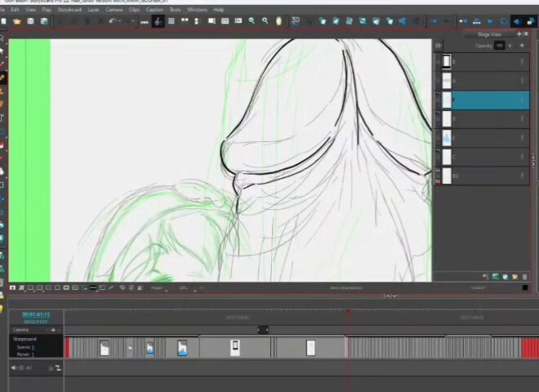The image size is (539, 392).
Task: Toggle the 3D mode button
Action: [296, 21]
